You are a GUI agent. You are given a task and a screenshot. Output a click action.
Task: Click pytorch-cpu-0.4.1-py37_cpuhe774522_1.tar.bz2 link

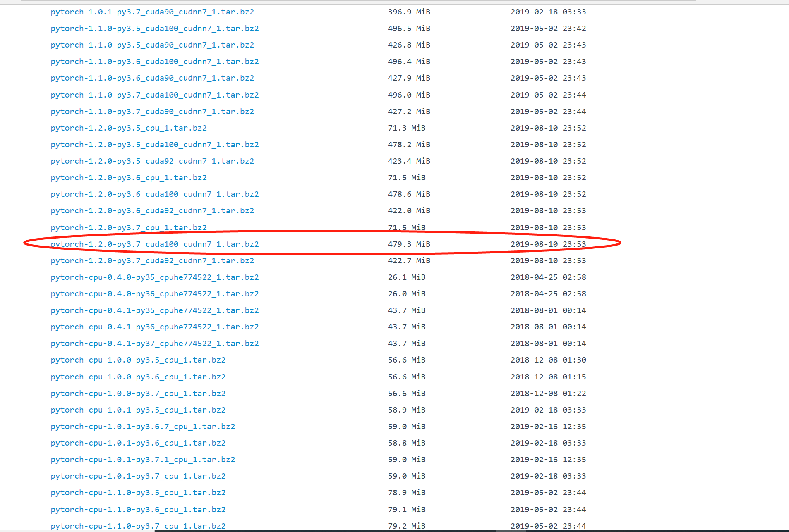[155, 344]
